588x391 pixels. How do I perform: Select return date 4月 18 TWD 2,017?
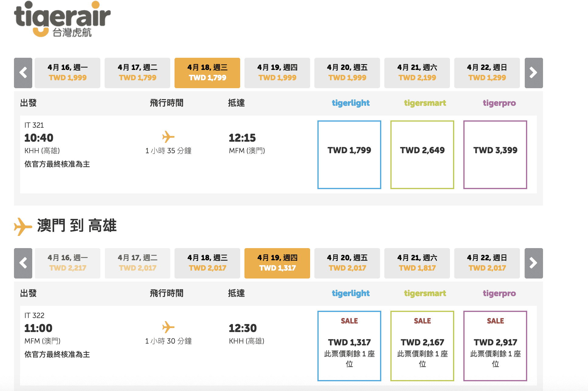(x=207, y=263)
